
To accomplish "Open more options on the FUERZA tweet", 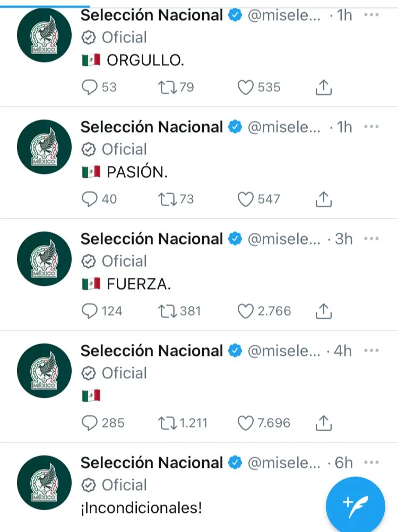I will pyautogui.click(x=371, y=239).
